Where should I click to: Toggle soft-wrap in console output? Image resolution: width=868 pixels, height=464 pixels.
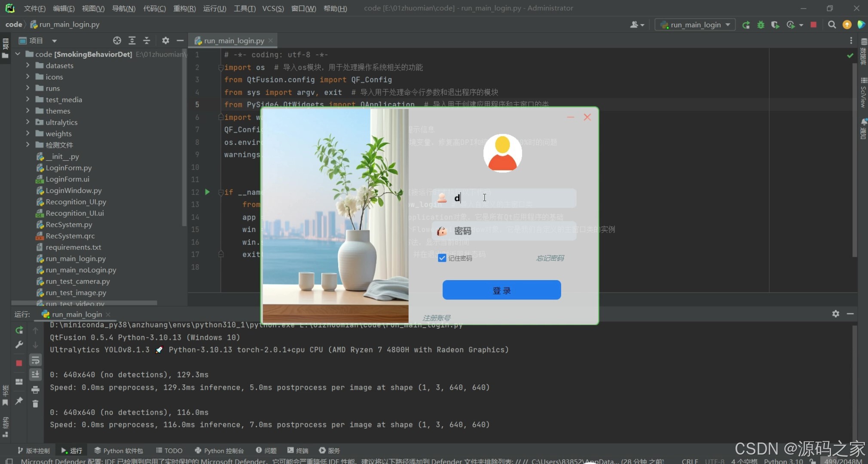point(36,360)
